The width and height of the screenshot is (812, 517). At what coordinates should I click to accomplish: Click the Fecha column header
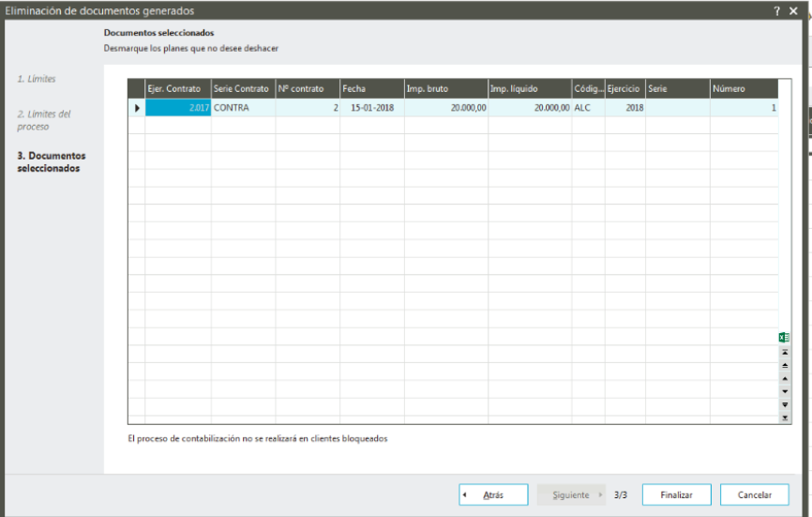click(x=372, y=88)
